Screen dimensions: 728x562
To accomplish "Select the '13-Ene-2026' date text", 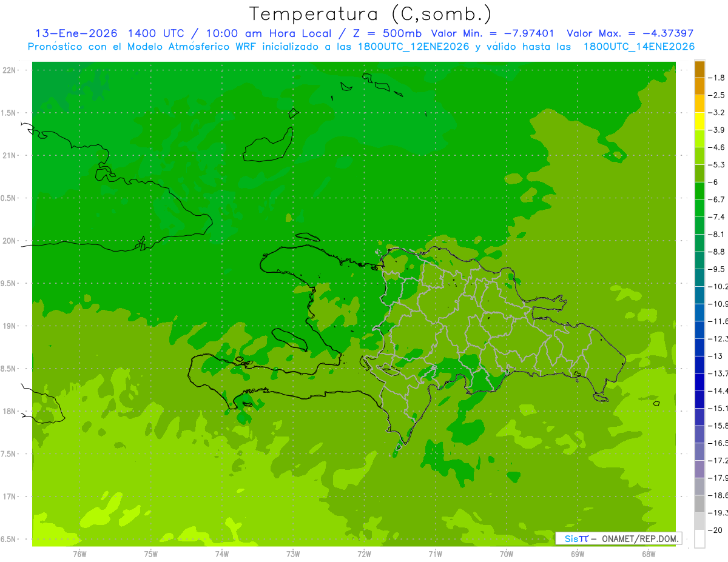I will [77, 33].
